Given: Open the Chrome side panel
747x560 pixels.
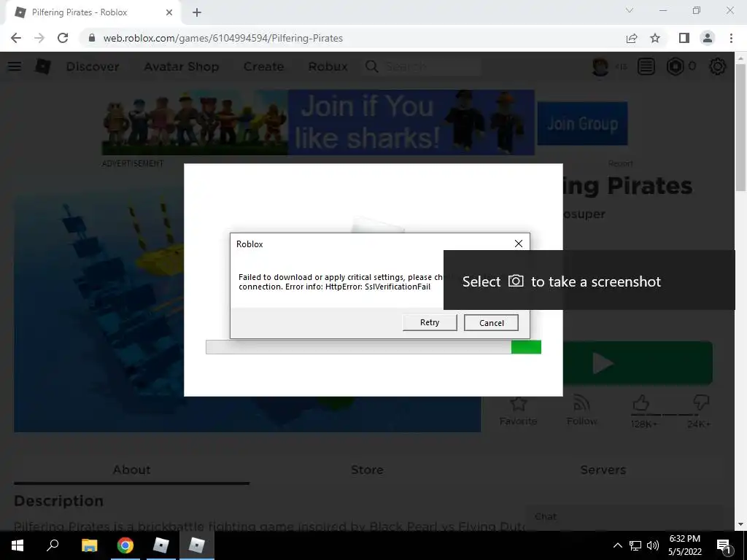Looking at the screenshot, I should pyautogui.click(x=684, y=38).
